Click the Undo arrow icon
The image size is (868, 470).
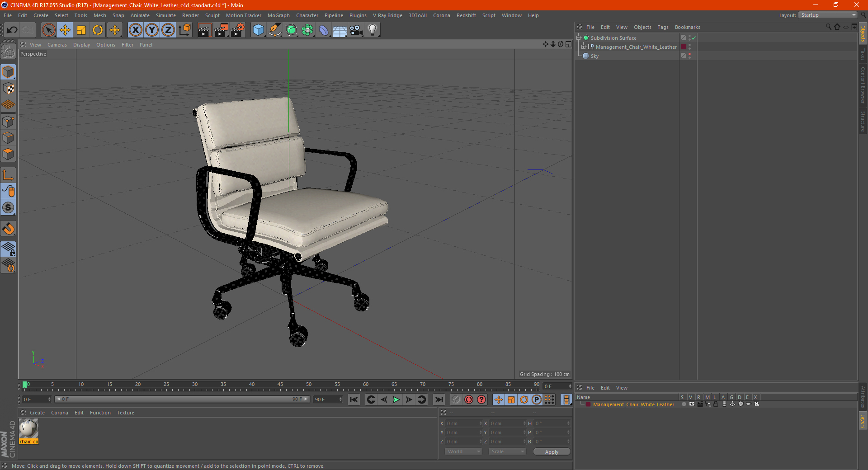12,30
